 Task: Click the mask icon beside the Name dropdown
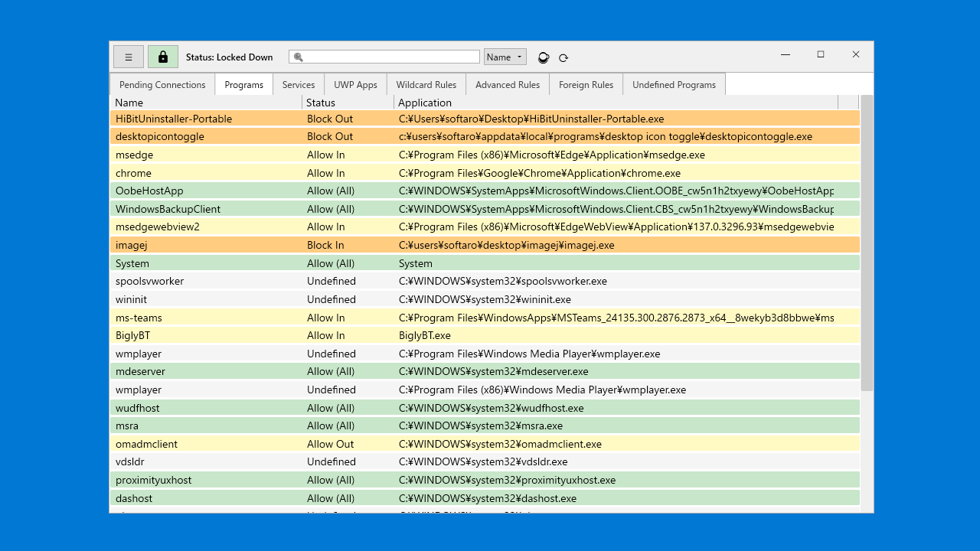544,57
